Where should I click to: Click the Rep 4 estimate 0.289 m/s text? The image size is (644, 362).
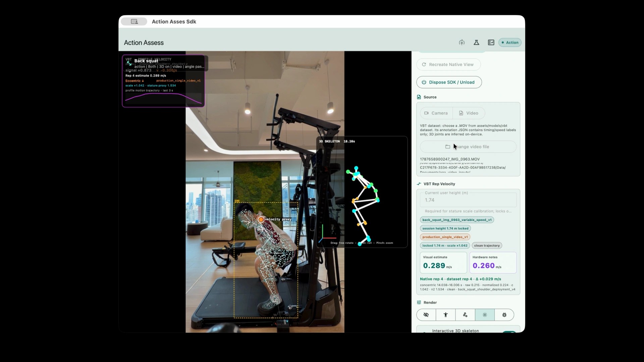pos(146,75)
